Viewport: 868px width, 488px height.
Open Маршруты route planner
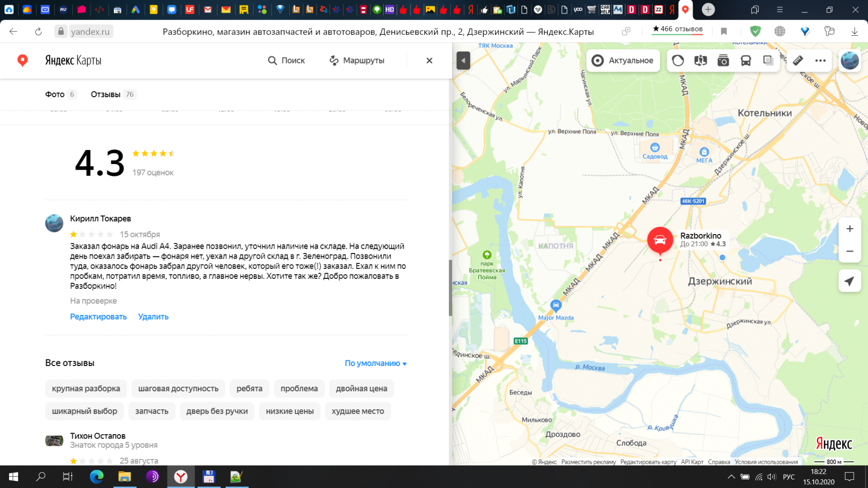(357, 61)
